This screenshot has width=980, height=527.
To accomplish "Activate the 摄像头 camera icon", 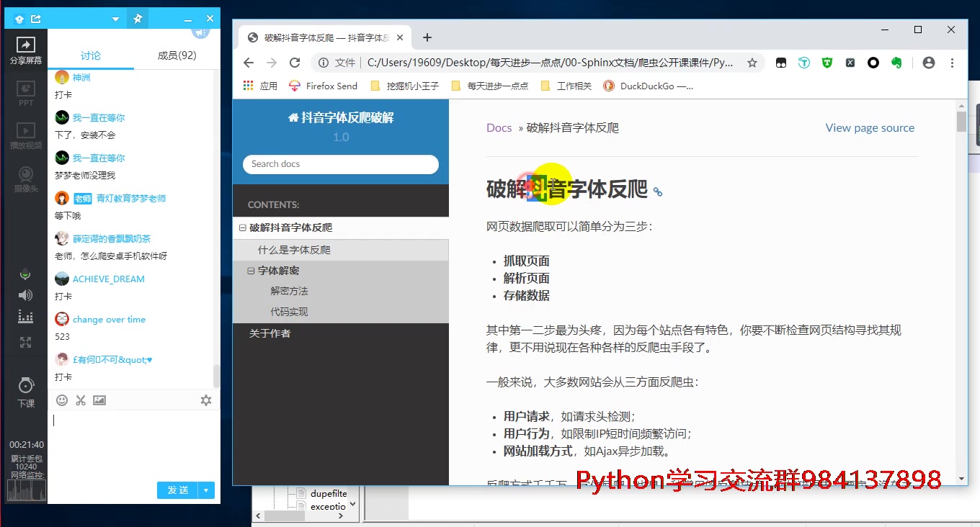I will (25, 175).
